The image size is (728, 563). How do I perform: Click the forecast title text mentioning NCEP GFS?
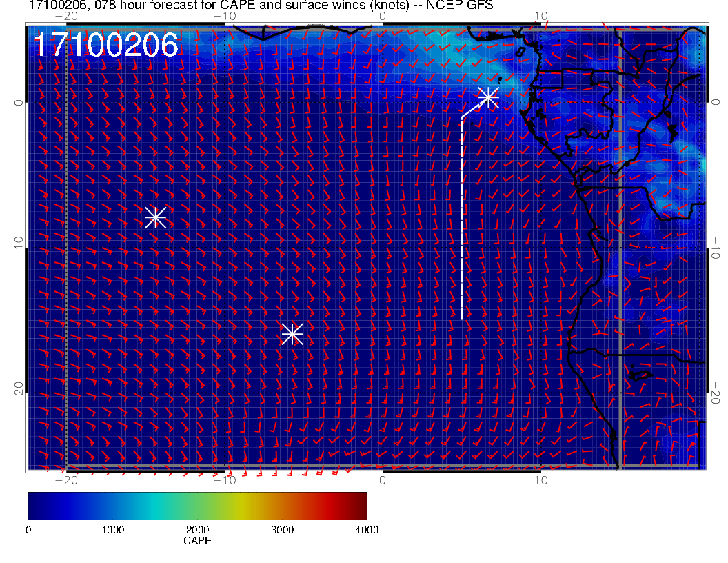(261, 6)
